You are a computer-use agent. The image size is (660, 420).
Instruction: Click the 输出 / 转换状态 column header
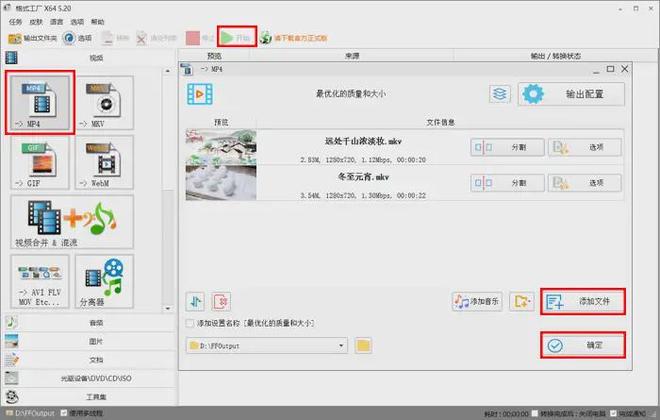tap(556, 56)
